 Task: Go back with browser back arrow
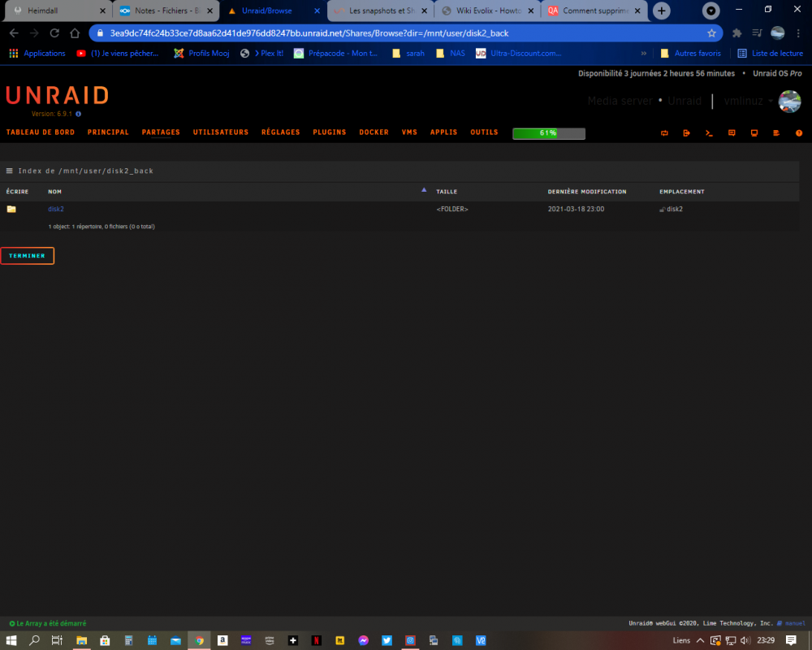point(14,33)
